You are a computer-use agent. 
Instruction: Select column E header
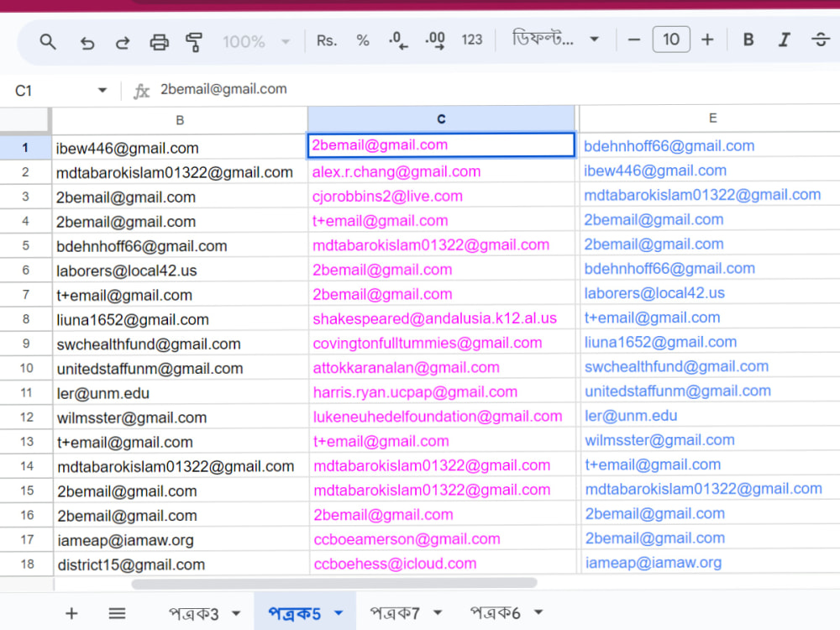coord(712,118)
